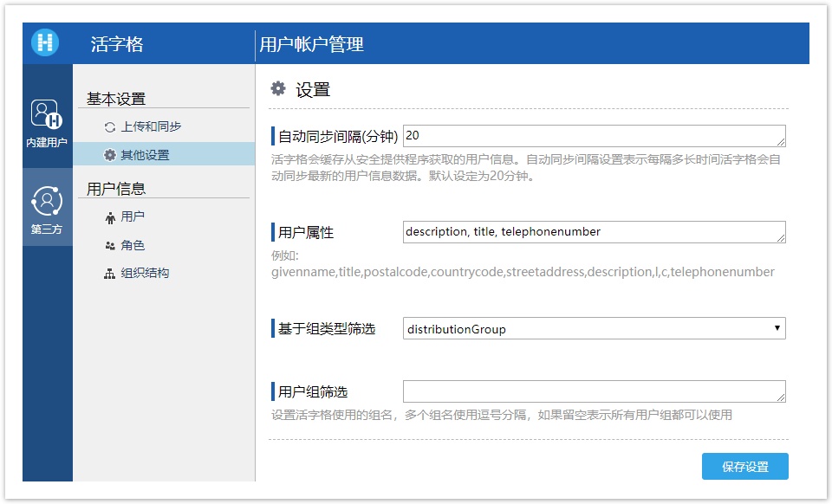Screen dimensions: 832x504
Task: Click the 基于组类型筛选 label
Action: (327, 329)
